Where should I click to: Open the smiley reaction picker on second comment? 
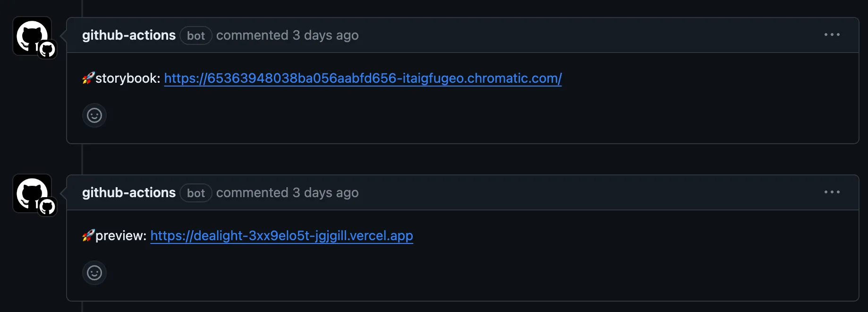94,273
